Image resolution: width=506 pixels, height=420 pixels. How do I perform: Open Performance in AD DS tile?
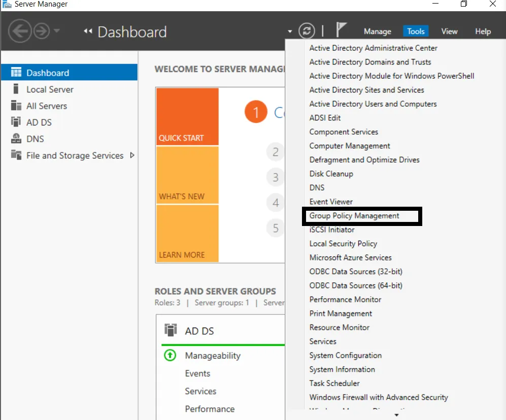(x=210, y=409)
